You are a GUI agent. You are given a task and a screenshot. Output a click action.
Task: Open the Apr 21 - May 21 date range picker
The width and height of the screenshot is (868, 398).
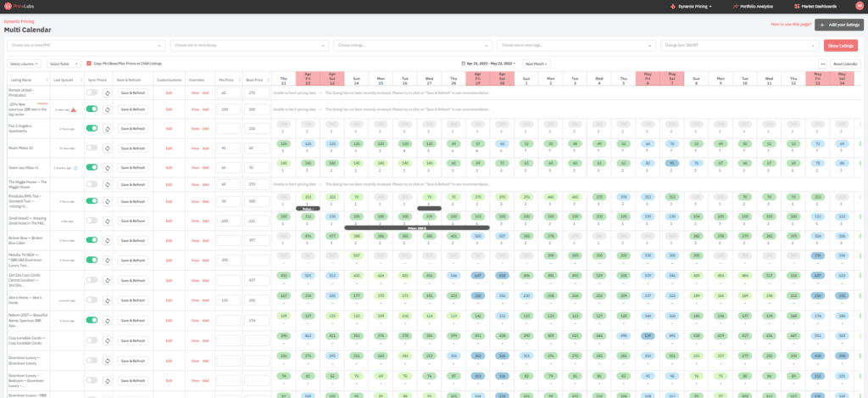coord(488,64)
